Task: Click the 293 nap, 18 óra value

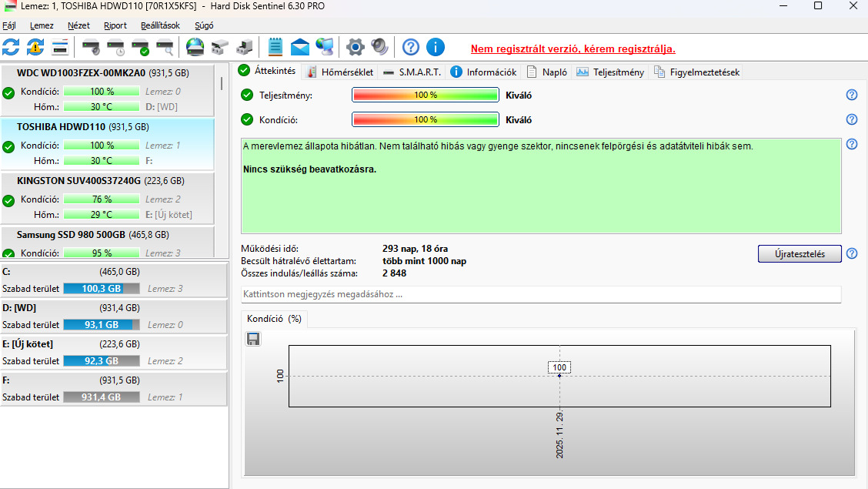Action: pos(415,249)
